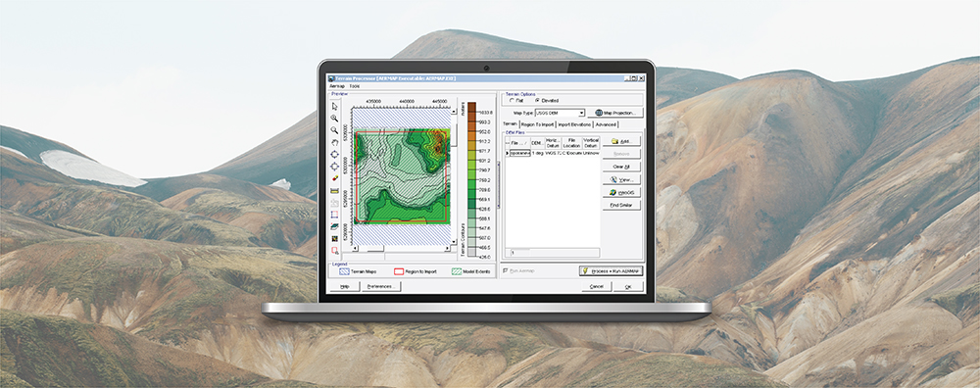Toggle the Run Aermap checkbox
Image resolution: width=980 pixels, height=388 pixels.
pyautogui.click(x=506, y=270)
